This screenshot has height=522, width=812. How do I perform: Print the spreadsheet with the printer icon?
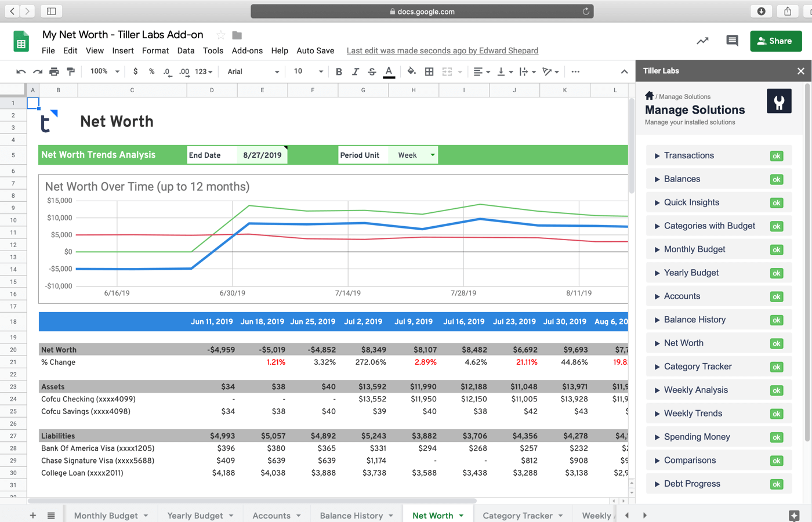[54, 72]
